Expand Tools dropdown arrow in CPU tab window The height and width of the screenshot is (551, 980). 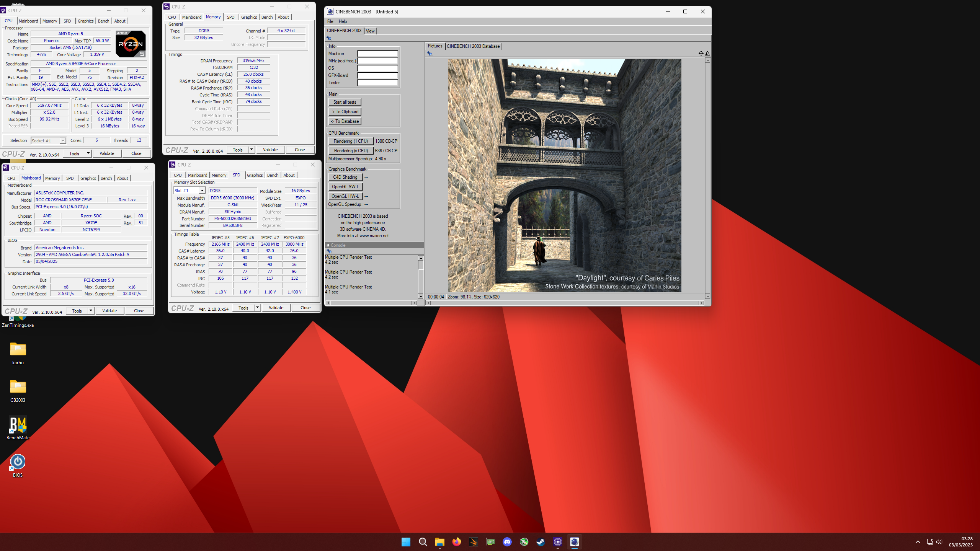(x=88, y=153)
